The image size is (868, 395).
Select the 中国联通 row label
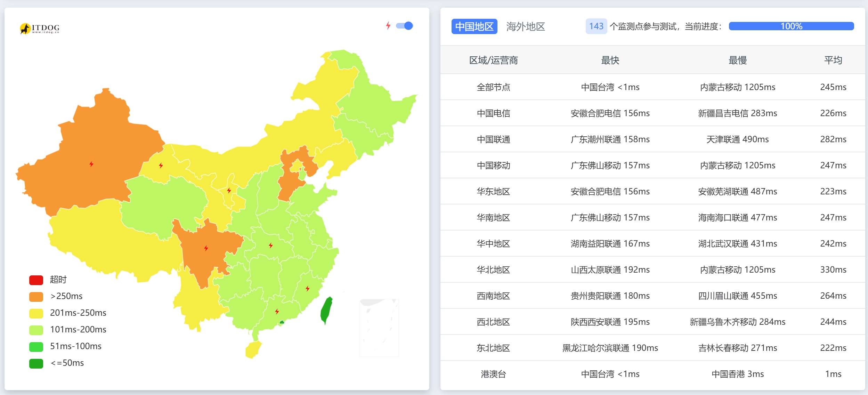click(x=494, y=139)
